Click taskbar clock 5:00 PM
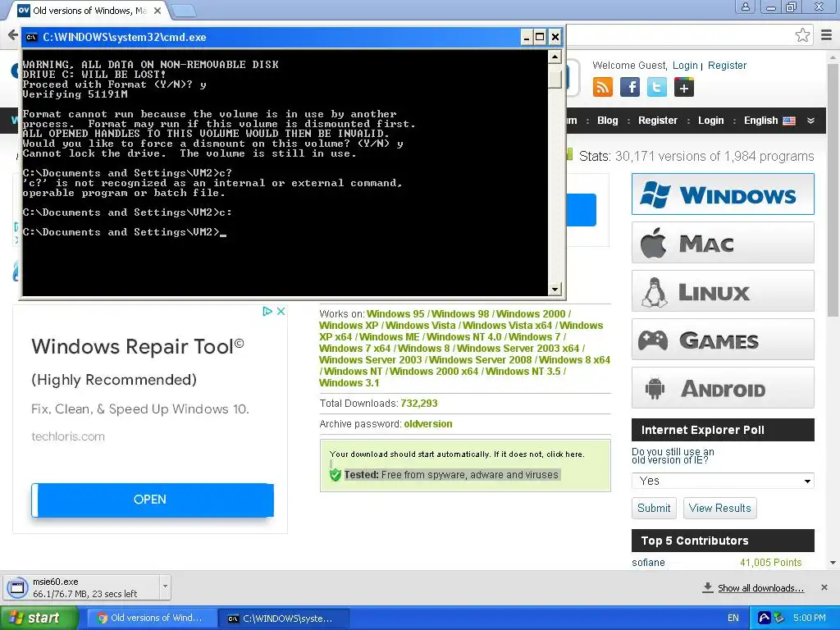Screen dimensions: 840x630 [x=809, y=618]
